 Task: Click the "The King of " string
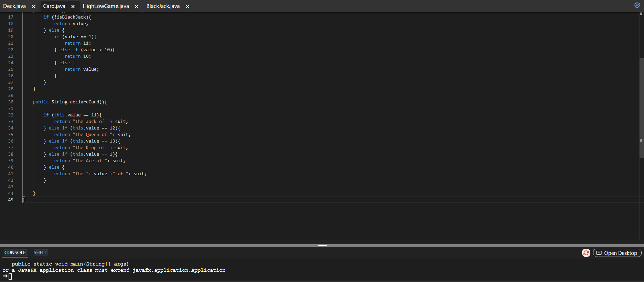pos(91,148)
